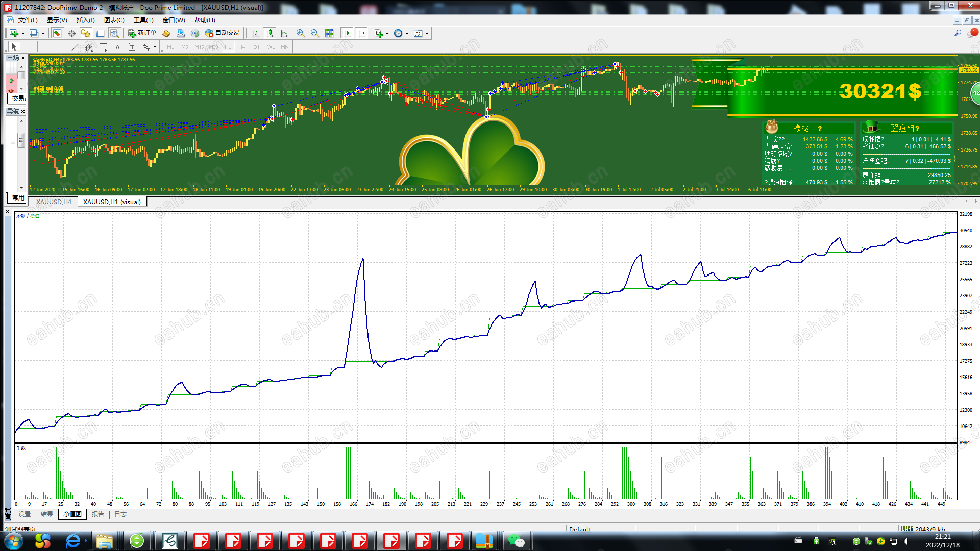Open WeChat from the taskbar
Viewport: 980px width, 551px height.
pyautogui.click(x=516, y=541)
